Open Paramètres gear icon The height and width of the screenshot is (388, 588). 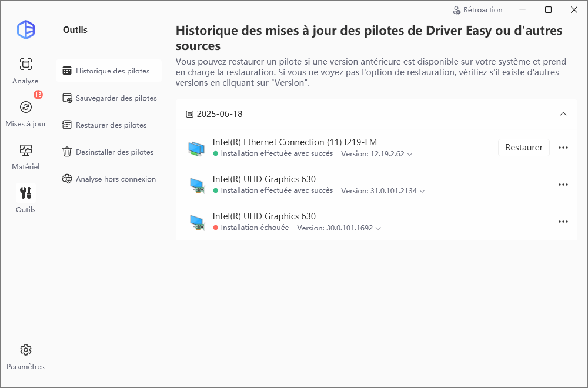click(26, 350)
